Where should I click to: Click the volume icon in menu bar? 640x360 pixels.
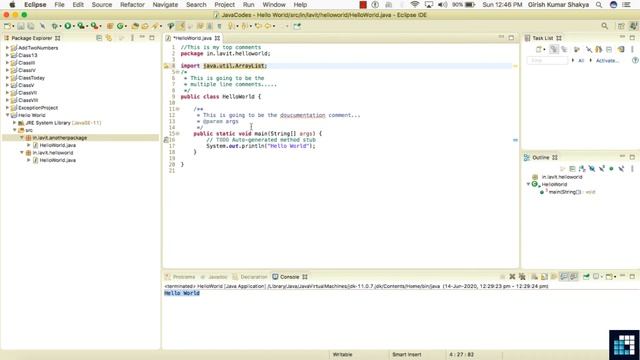coord(442,5)
